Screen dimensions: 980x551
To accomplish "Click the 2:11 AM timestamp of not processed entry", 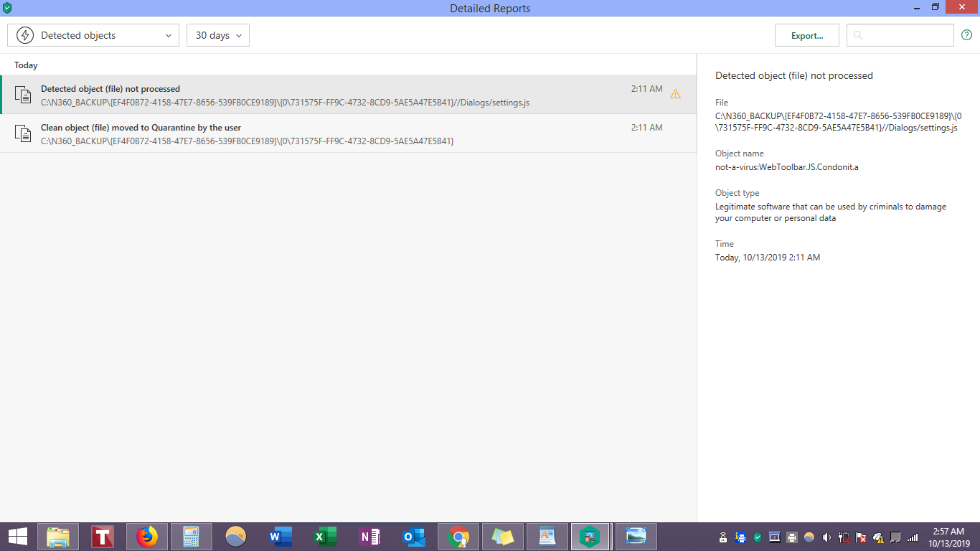I will 646,89.
